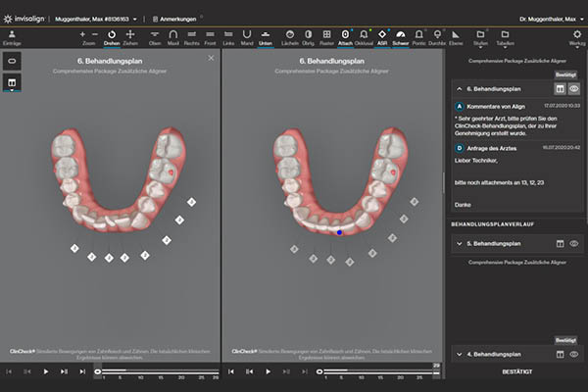Toggle eye visibility for 5. Behandlungsplan
This screenshot has width=588, height=392.
[573, 243]
